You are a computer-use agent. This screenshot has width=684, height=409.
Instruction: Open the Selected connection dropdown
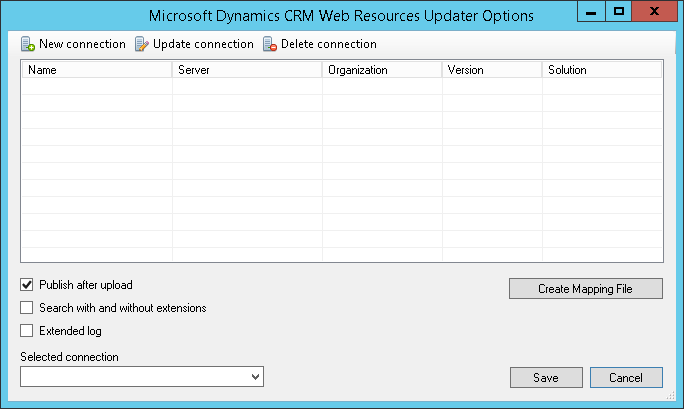pos(142,376)
